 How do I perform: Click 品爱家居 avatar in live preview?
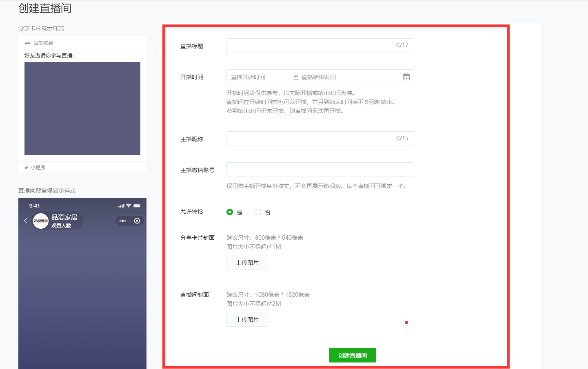click(x=41, y=221)
